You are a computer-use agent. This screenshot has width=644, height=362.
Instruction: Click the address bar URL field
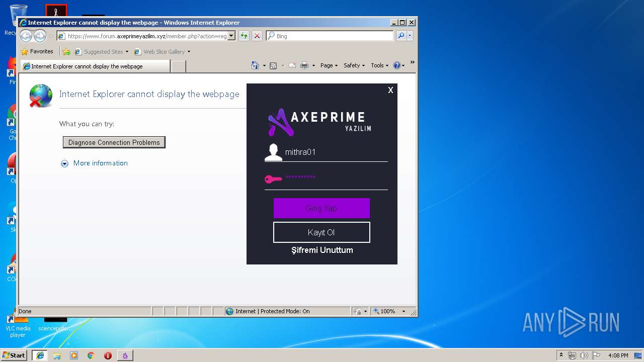(147, 36)
